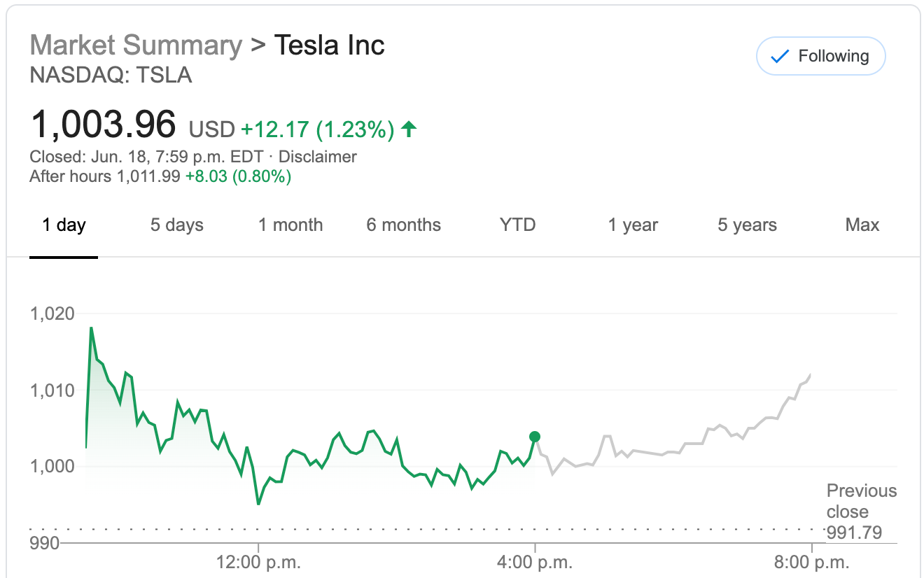Click the Tesla Inc title text

(x=329, y=45)
